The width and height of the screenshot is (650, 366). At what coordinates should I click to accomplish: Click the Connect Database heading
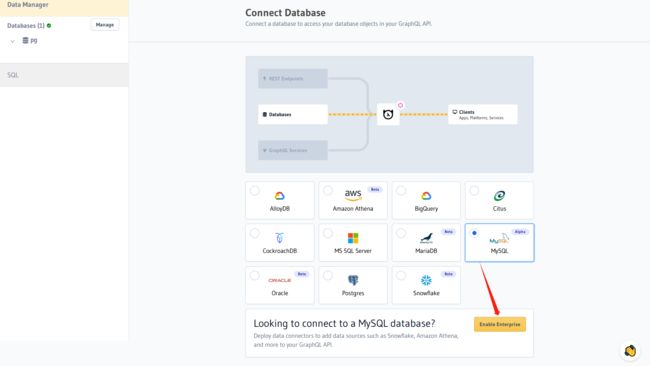tap(285, 13)
